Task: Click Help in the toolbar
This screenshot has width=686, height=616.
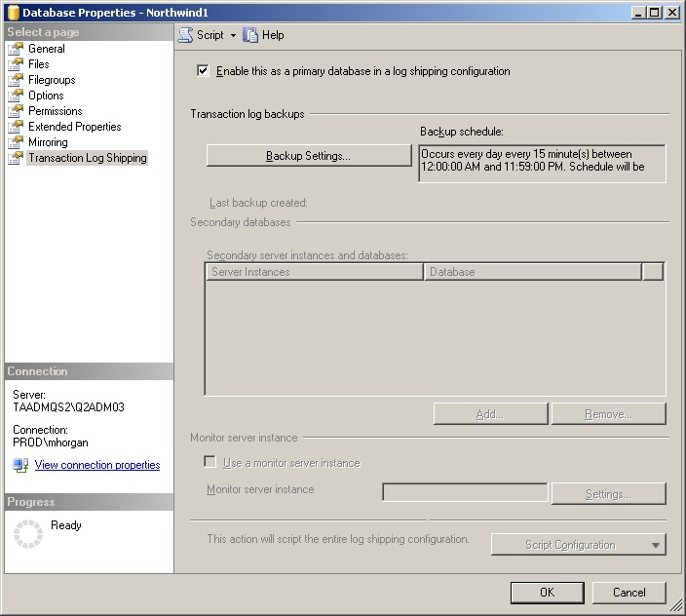Action: [273, 35]
